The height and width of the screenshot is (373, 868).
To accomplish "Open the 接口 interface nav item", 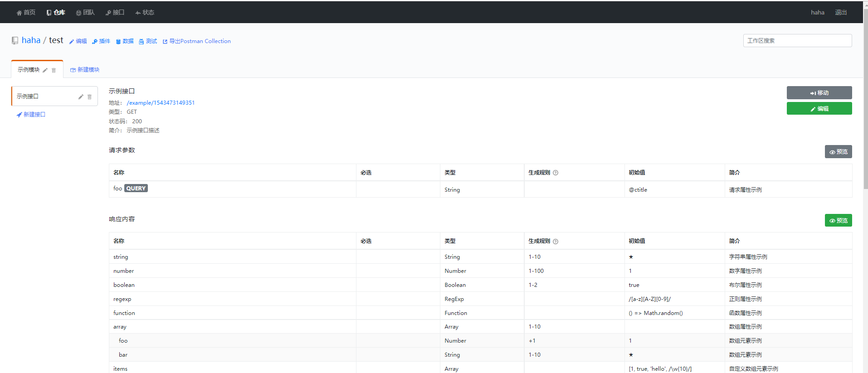I will pos(115,12).
